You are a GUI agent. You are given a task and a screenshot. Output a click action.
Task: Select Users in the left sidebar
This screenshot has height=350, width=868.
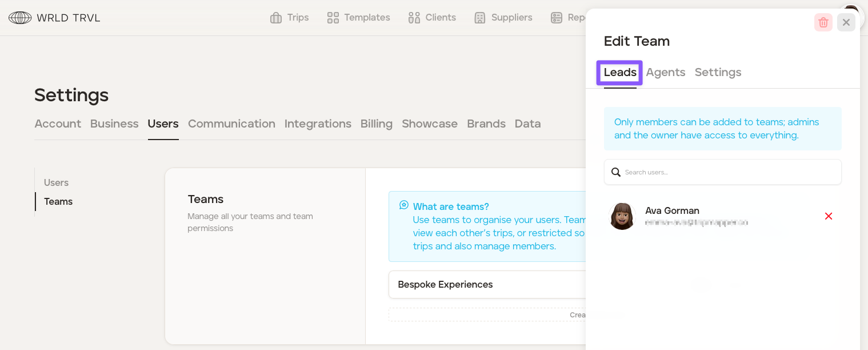tap(56, 183)
